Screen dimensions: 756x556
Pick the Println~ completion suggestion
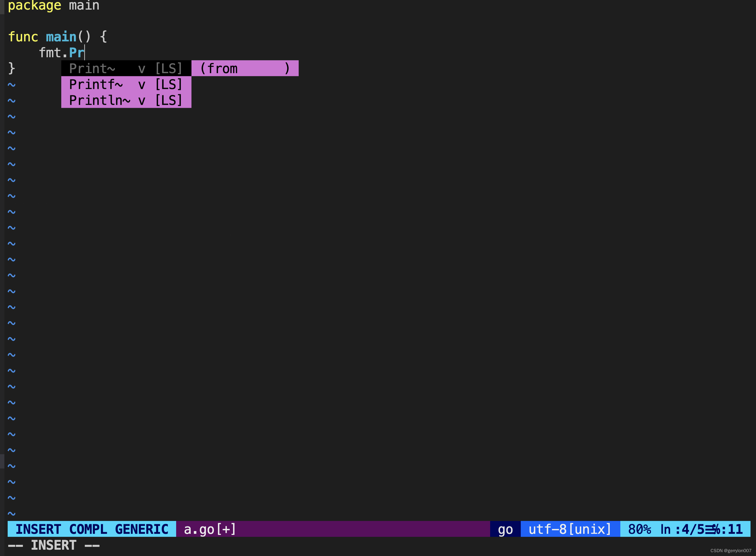[x=100, y=100]
